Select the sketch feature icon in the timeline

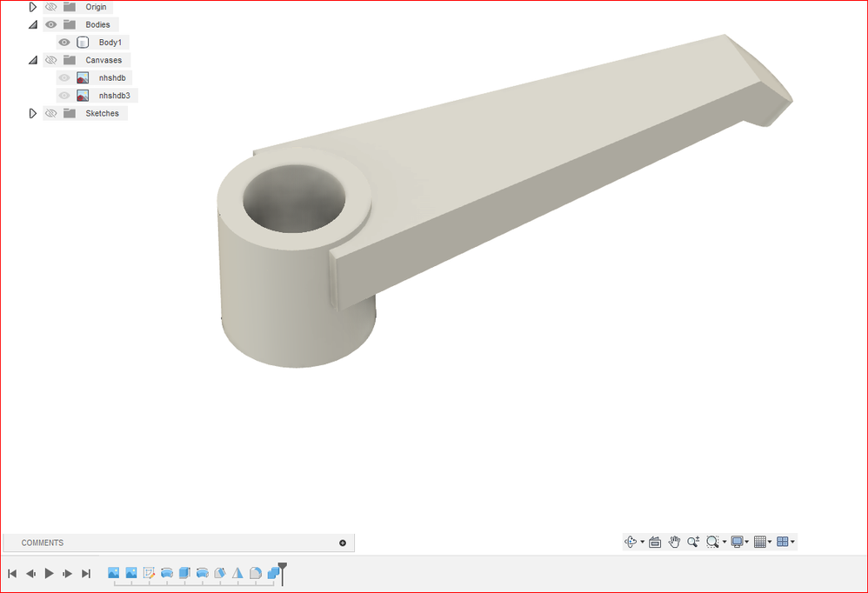[149, 573]
